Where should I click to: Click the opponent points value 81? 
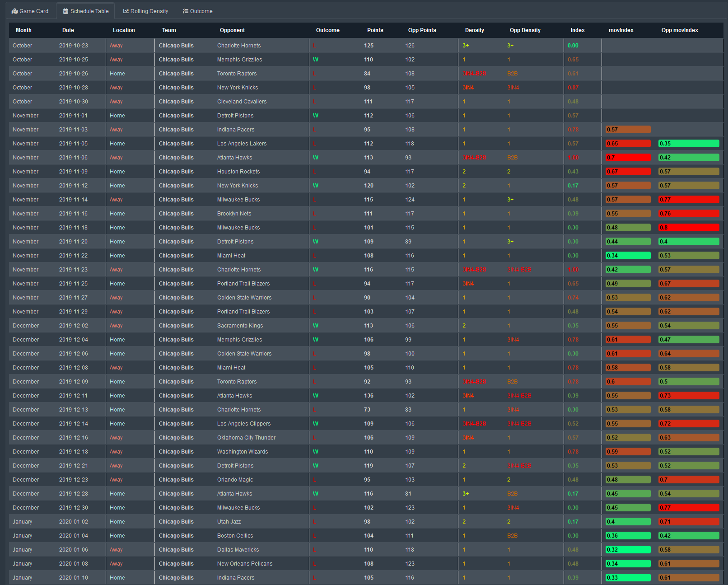pos(408,494)
